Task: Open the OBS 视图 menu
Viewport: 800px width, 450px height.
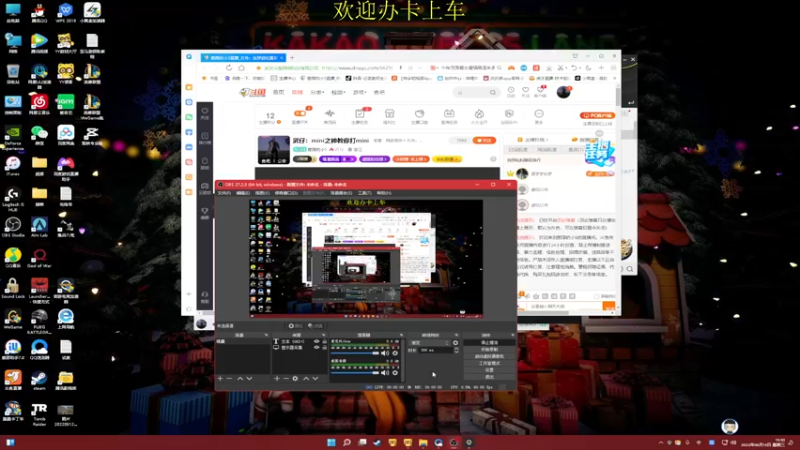Action: [x=262, y=193]
